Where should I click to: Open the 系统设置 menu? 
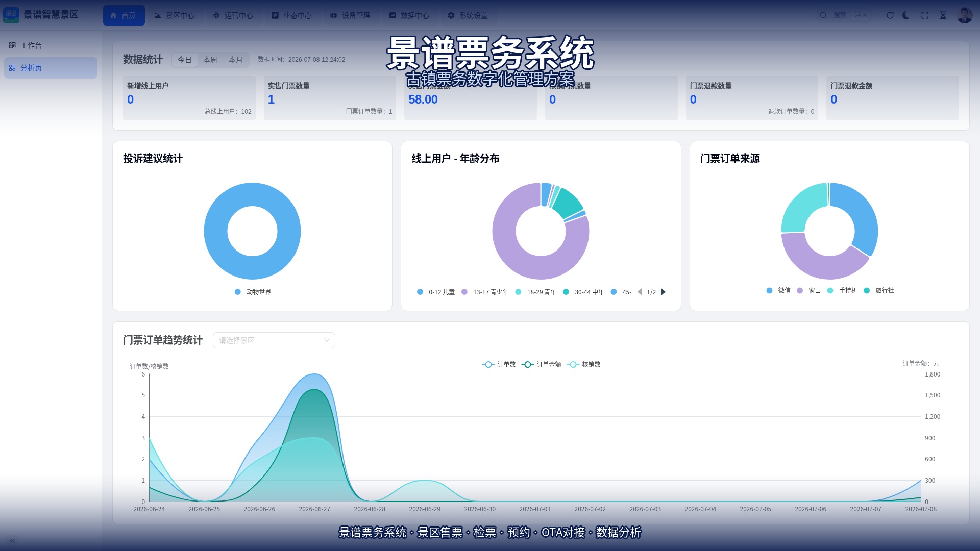[468, 15]
